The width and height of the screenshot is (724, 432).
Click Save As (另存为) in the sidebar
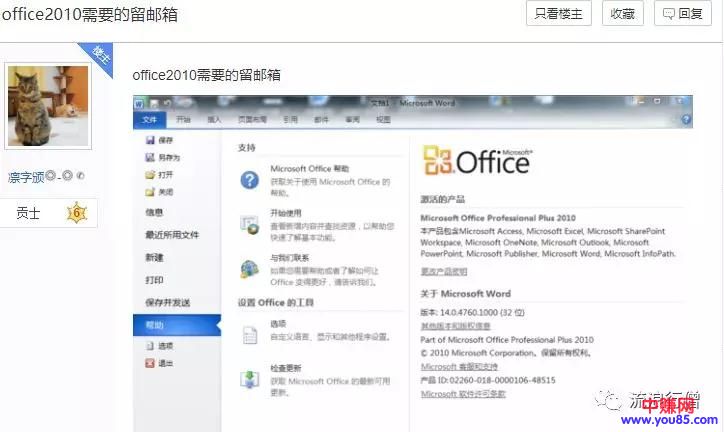point(168,158)
